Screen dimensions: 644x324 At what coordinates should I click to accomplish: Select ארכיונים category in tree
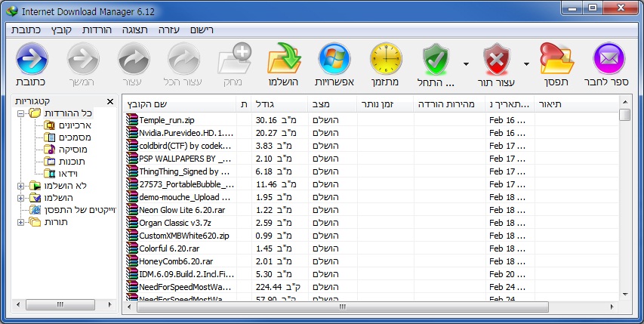point(75,125)
